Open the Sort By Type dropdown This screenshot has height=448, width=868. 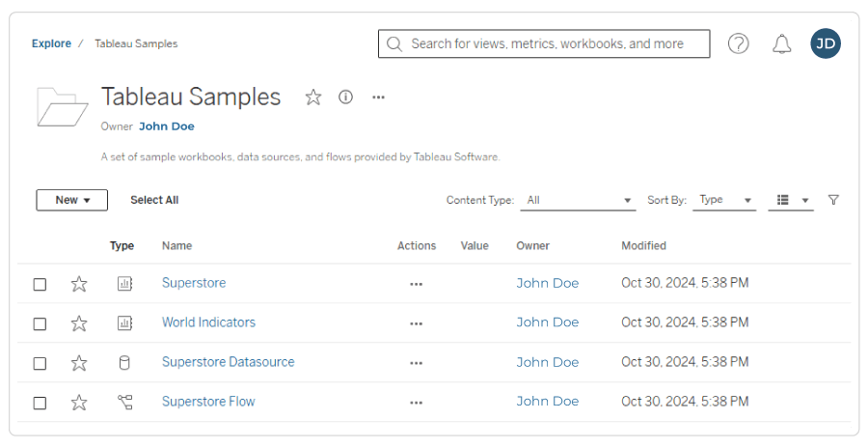(x=724, y=200)
